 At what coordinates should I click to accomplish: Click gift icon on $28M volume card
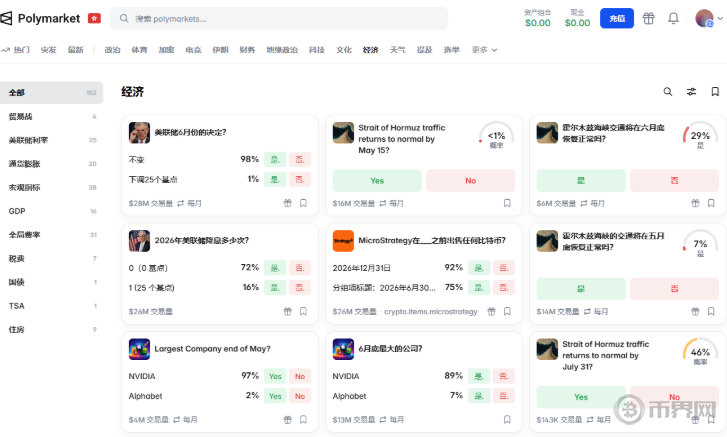[287, 203]
